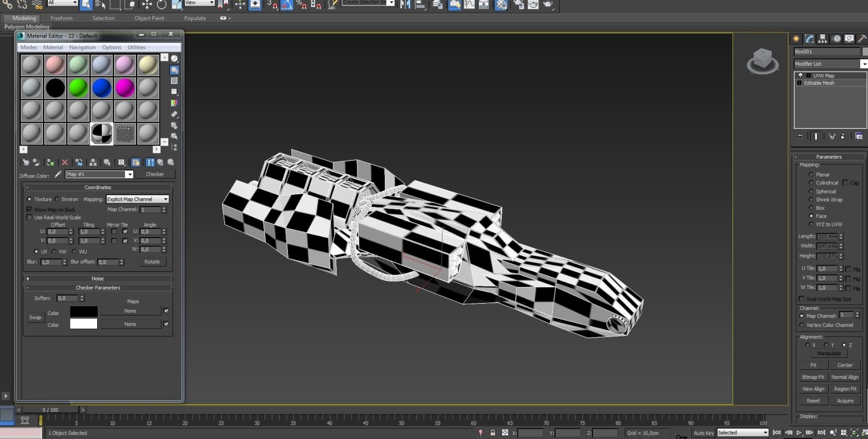Toggle checkered Background icon for sample slot
Viewport: 868px width, 439px height.
pos(175,81)
